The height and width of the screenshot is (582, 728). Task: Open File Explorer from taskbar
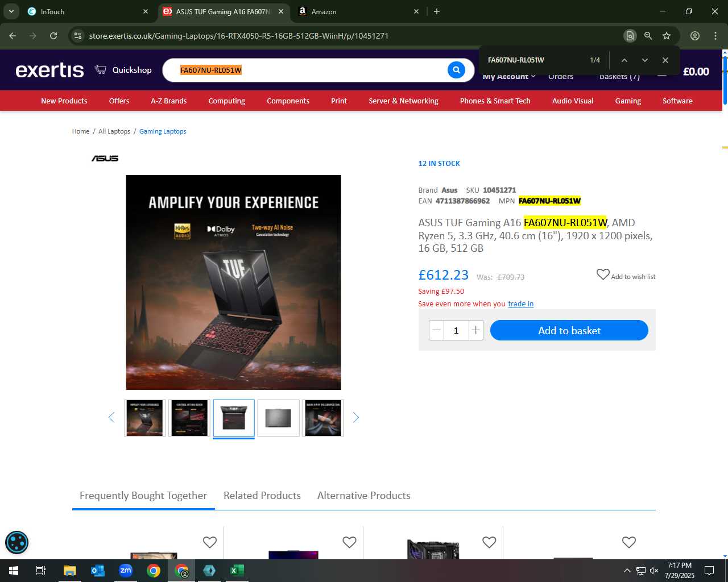(69, 571)
